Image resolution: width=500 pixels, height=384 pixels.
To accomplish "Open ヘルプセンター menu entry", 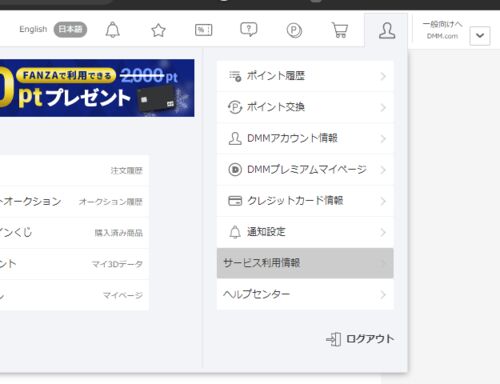I will (x=305, y=294).
